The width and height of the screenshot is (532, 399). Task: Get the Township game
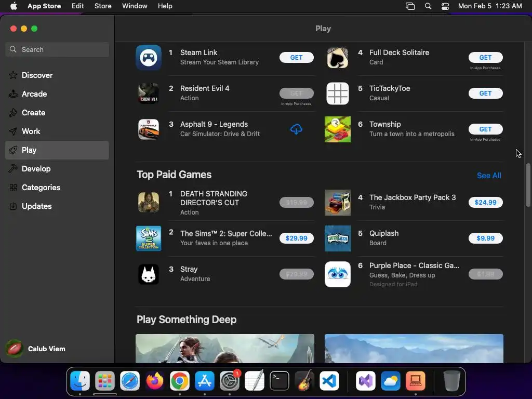pyautogui.click(x=486, y=129)
